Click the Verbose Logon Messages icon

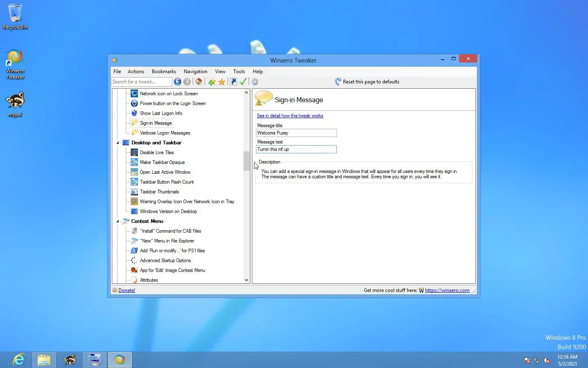pyautogui.click(x=134, y=133)
